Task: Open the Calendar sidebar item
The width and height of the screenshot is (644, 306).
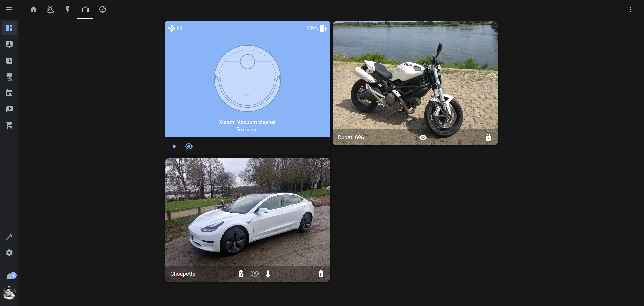Action: [x=9, y=93]
